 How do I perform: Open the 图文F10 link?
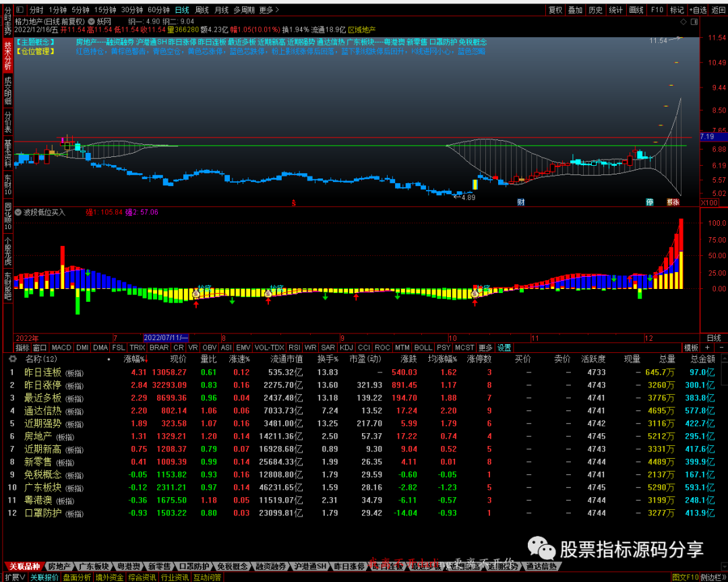[x=686, y=577]
